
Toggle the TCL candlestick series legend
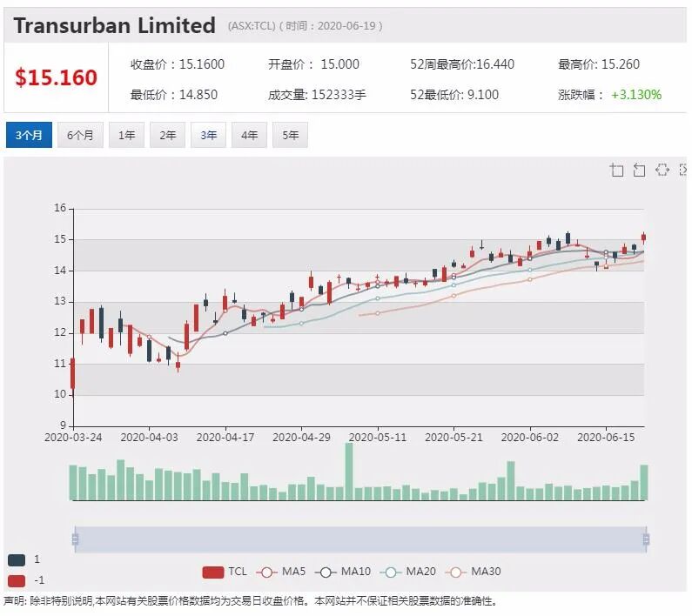coord(225,572)
